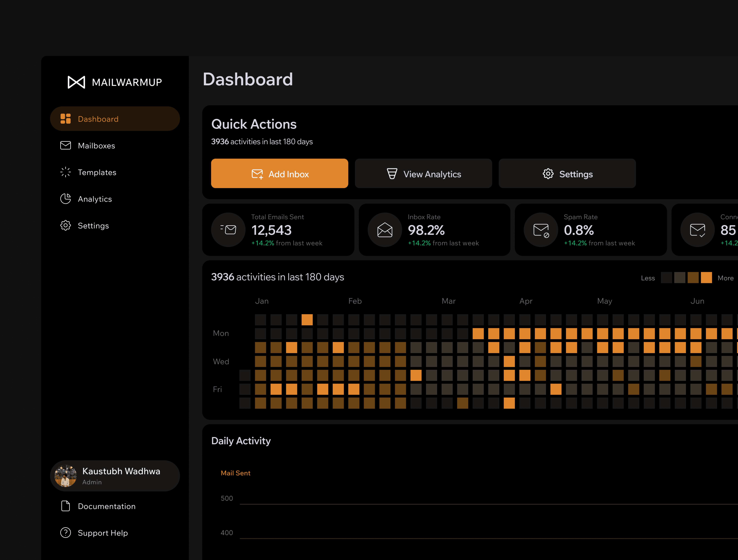Click the Mail Sent chart legend label

coord(235,473)
